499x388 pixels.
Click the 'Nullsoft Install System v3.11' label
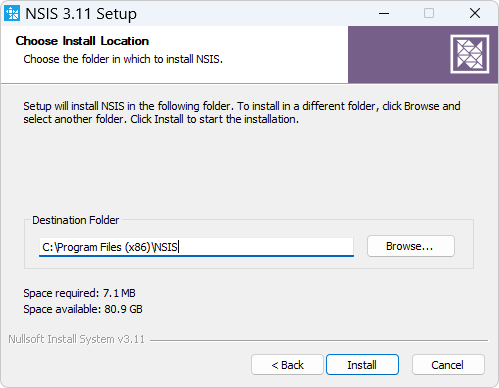tap(77, 339)
